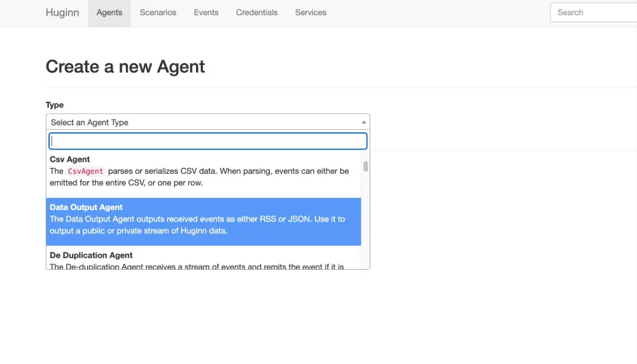This screenshot has width=637, height=364.
Task: Choose the highlighted Data Output Agent title
Action: click(86, 207)
